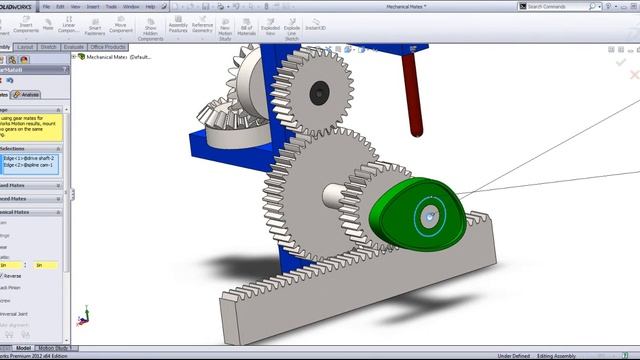The image size is (640, 360).
Task: Click the Smart Fasteners tool
Action: [95, 27]
